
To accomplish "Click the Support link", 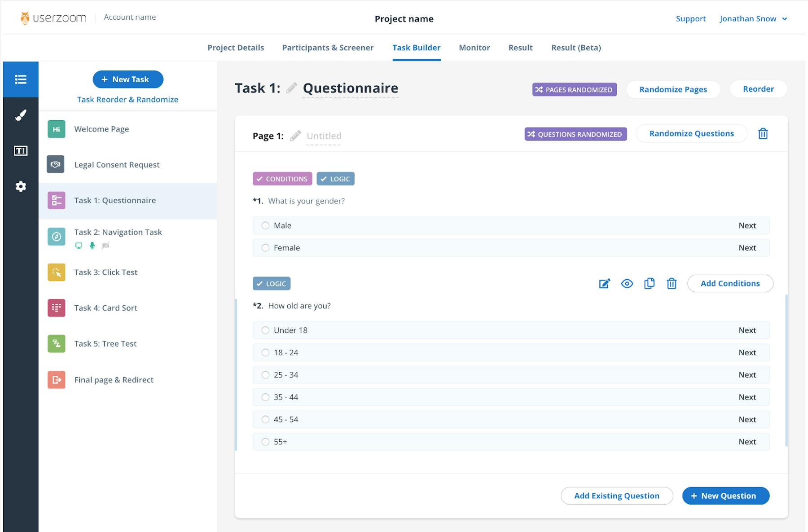I will pyautogui.click(x=691, y=19).
